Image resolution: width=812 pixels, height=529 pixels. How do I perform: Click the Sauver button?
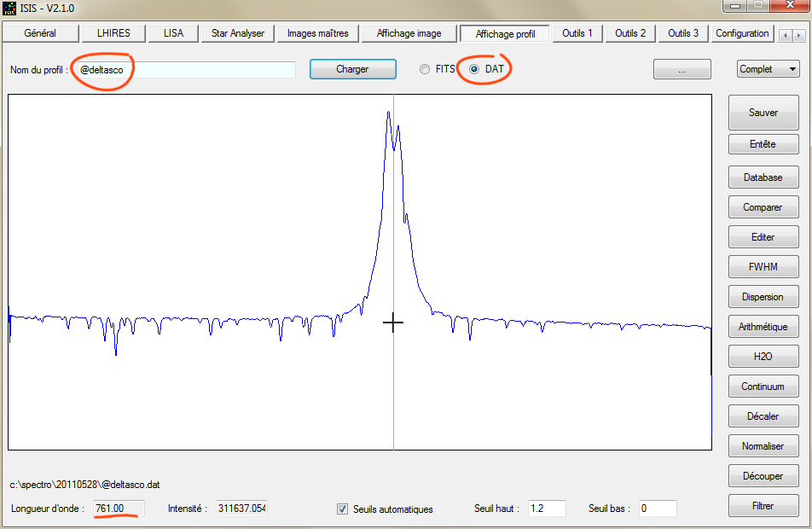[763, 113]
